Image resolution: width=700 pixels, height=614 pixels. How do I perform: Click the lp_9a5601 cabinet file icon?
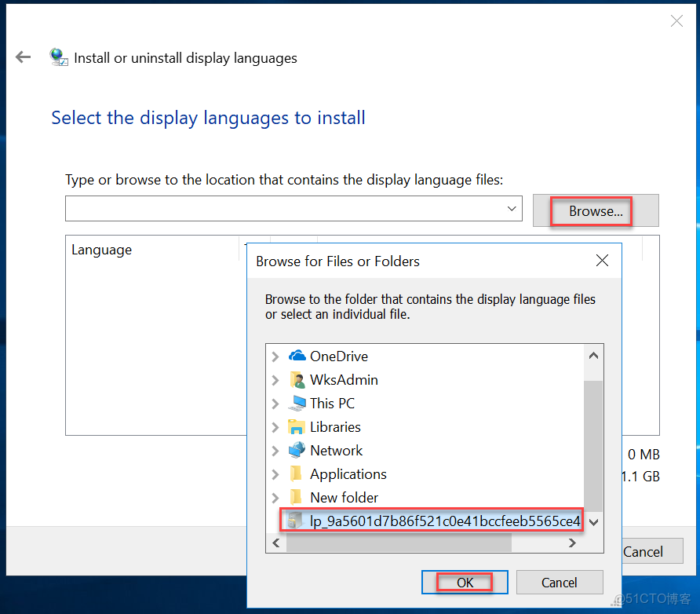coord(294,521)
